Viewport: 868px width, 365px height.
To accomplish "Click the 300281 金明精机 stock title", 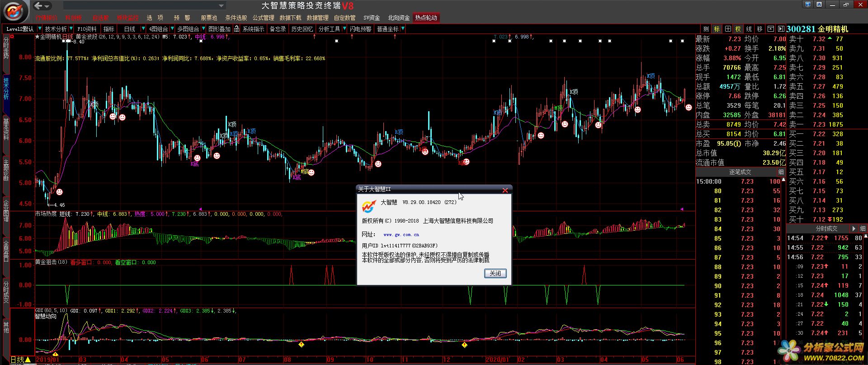I will [817, 29].
